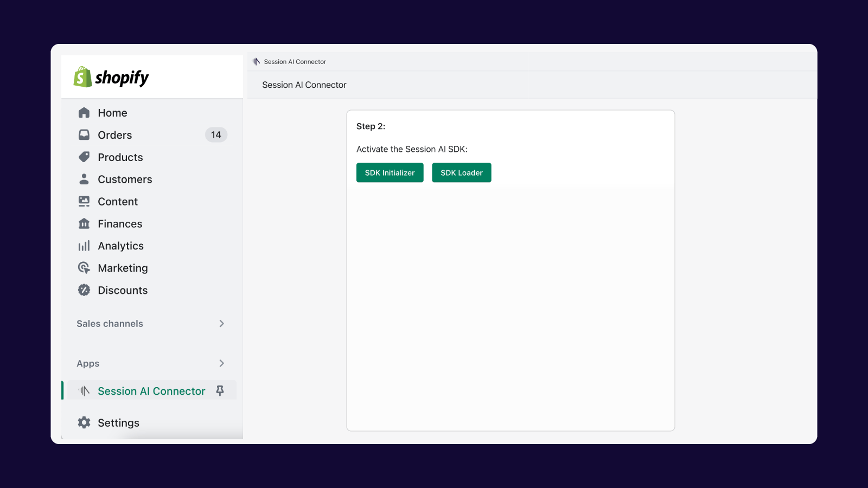Unpin Session AI Connector with the pin icon
Screen dimensions: 868x488
[220, 390]
